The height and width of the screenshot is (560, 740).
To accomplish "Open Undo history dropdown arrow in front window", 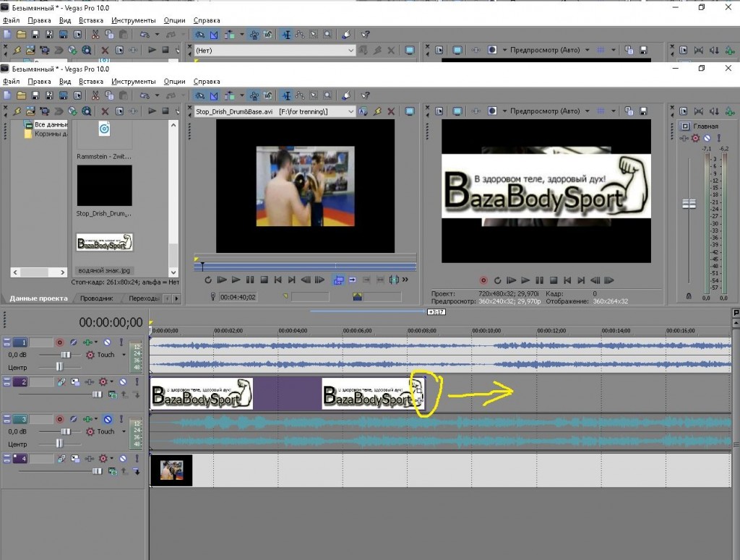I will [x=157, y=95].
